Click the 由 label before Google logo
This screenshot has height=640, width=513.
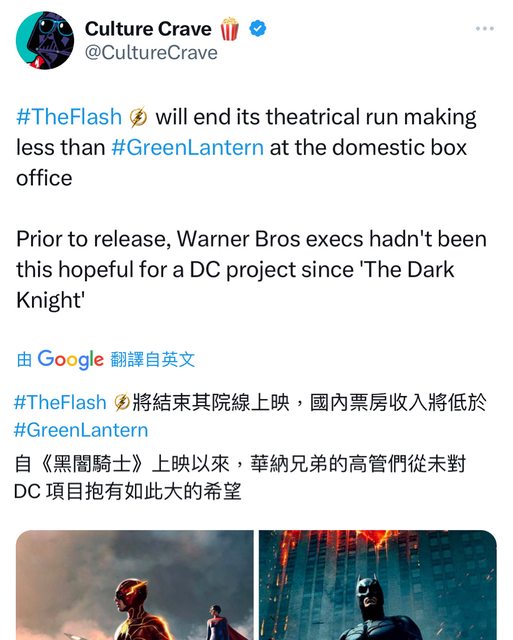click(x=24, y=360)
